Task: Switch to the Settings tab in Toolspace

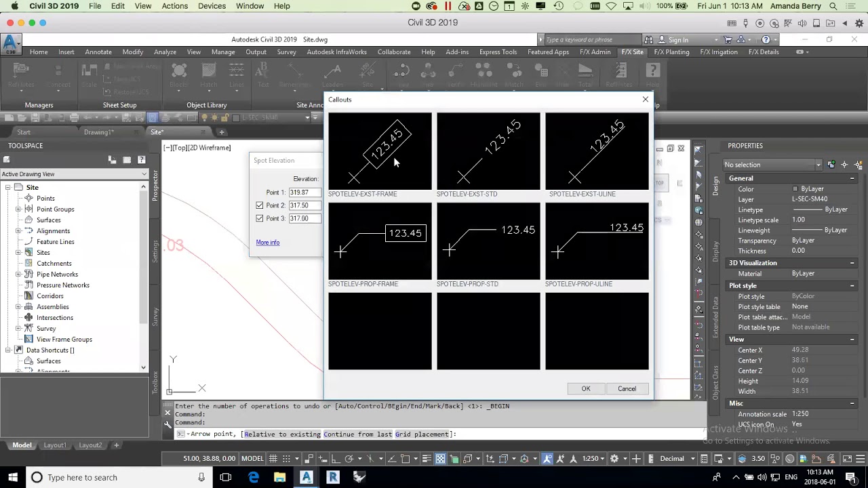Action: [x=155, y=252]
